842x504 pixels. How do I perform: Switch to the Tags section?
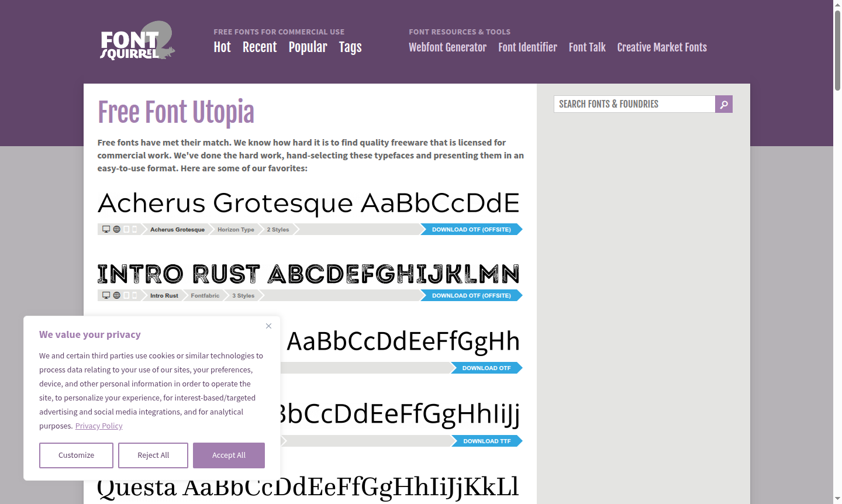(350, 47)
